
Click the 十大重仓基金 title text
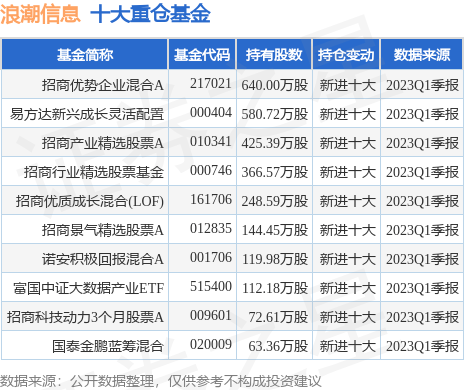click(150, 14)
